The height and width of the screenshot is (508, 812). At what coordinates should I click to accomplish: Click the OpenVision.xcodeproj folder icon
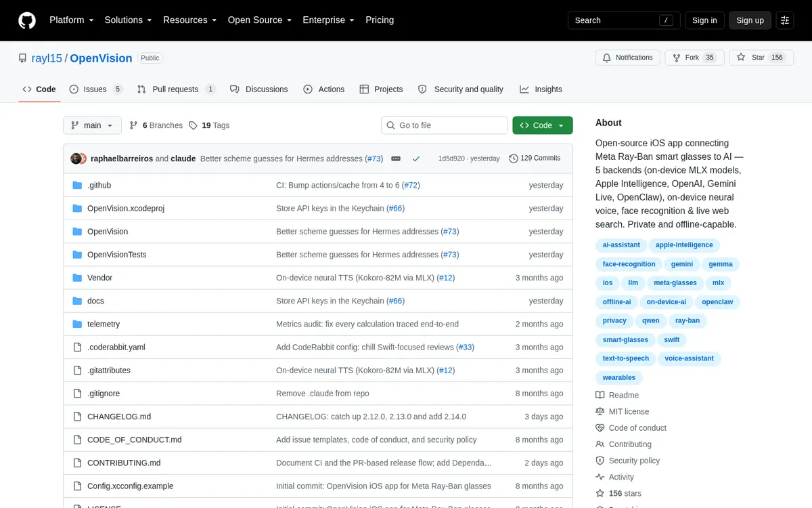click(77, 208)
